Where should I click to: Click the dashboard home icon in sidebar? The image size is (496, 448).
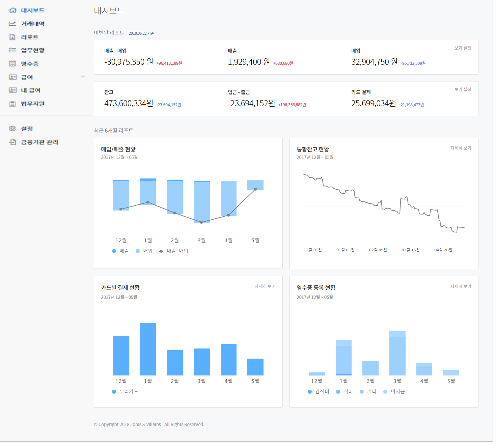point(12,10)
